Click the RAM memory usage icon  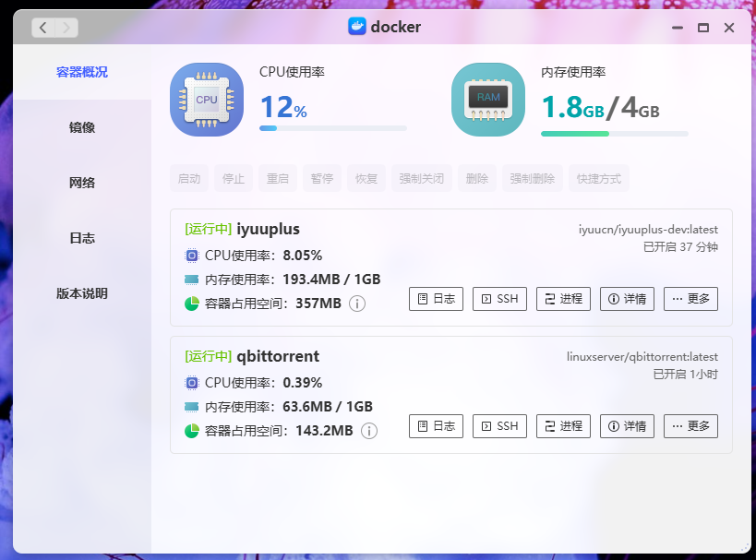click(487, 100)
